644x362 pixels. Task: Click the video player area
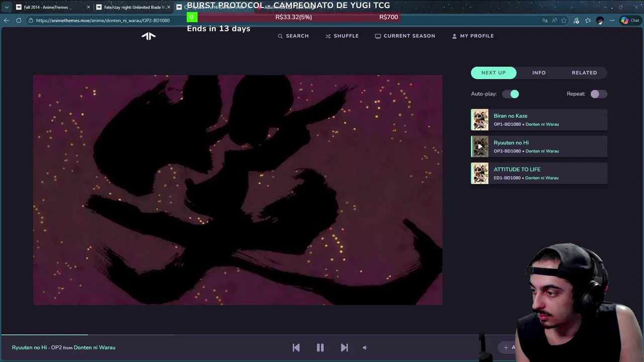(x=237, y=190)
